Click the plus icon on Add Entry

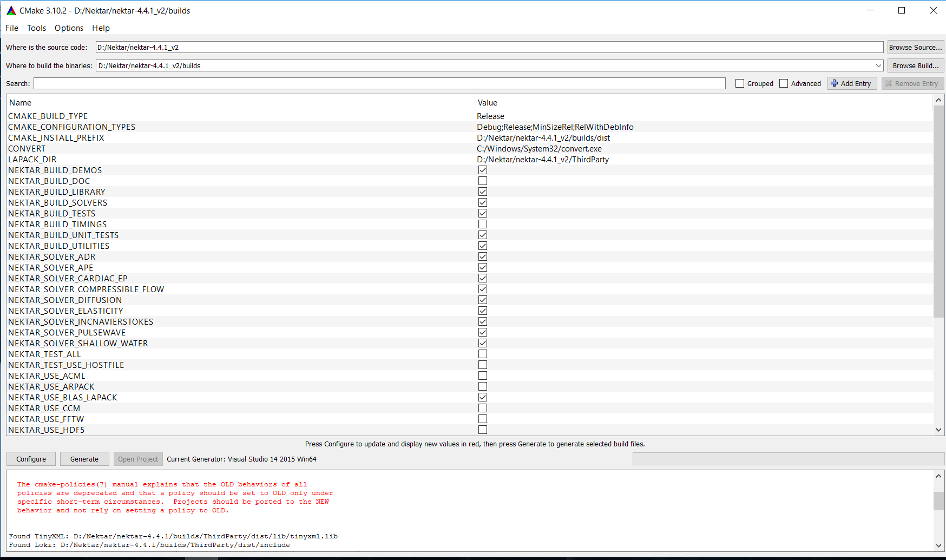click(x=834, y=83)
